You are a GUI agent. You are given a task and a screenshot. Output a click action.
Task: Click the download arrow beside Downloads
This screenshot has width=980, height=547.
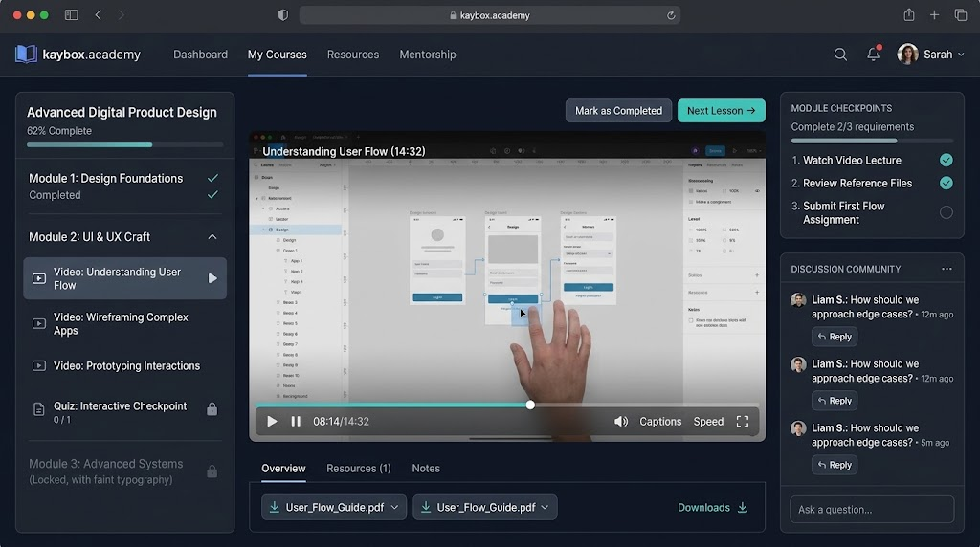[743, 507]
